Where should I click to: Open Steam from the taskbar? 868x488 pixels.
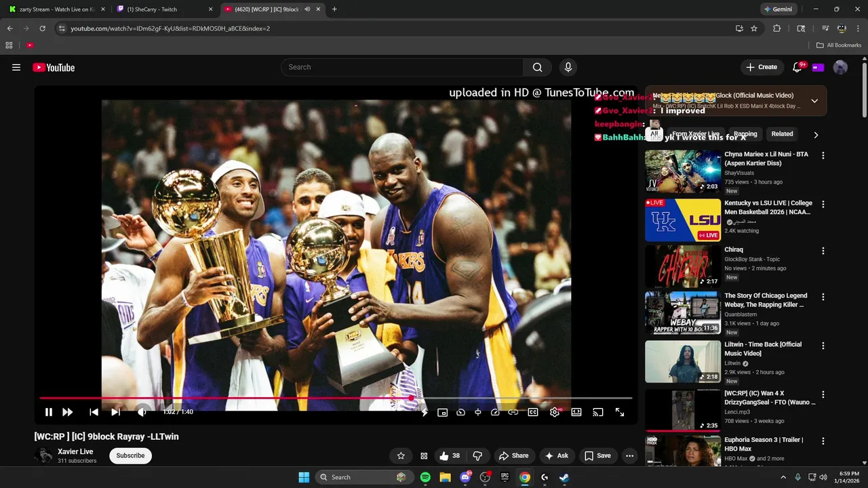point(564,477)
